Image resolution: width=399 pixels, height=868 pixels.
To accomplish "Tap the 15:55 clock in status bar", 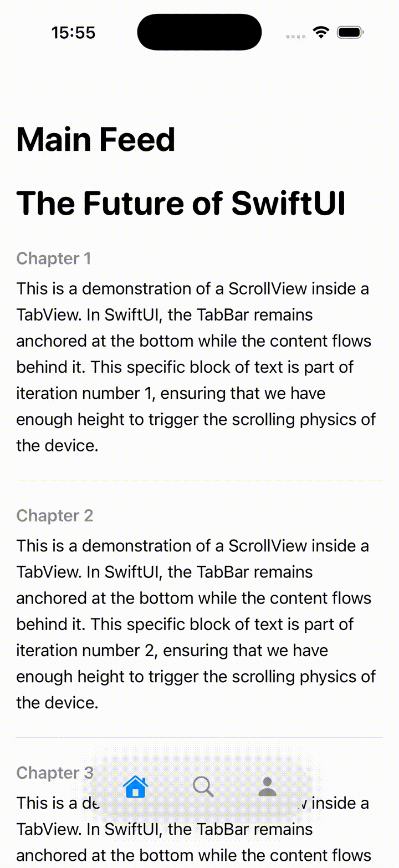I will pos(74,33).
